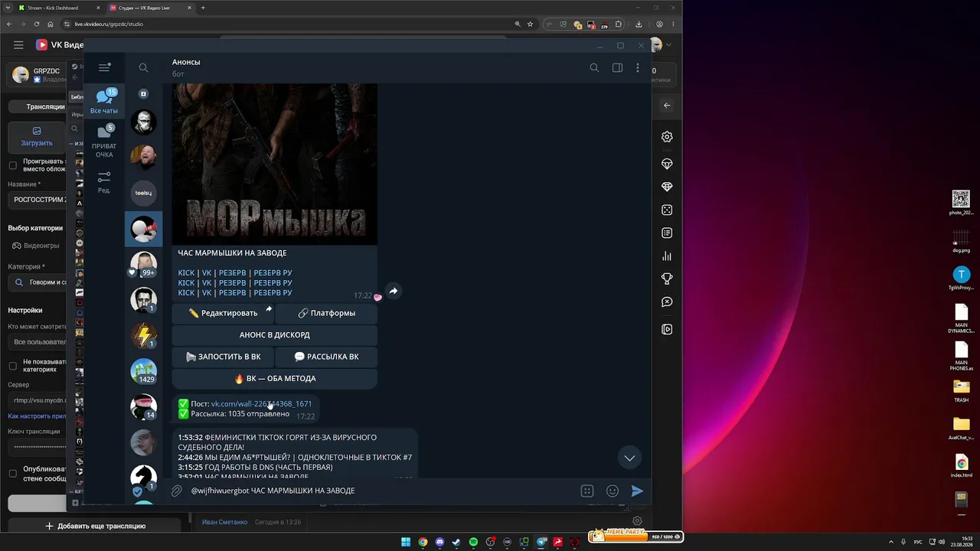This screenshot has height=551, width=980.
Task: Click the stream title 'Название' field
Action: [x=38, y=200]
